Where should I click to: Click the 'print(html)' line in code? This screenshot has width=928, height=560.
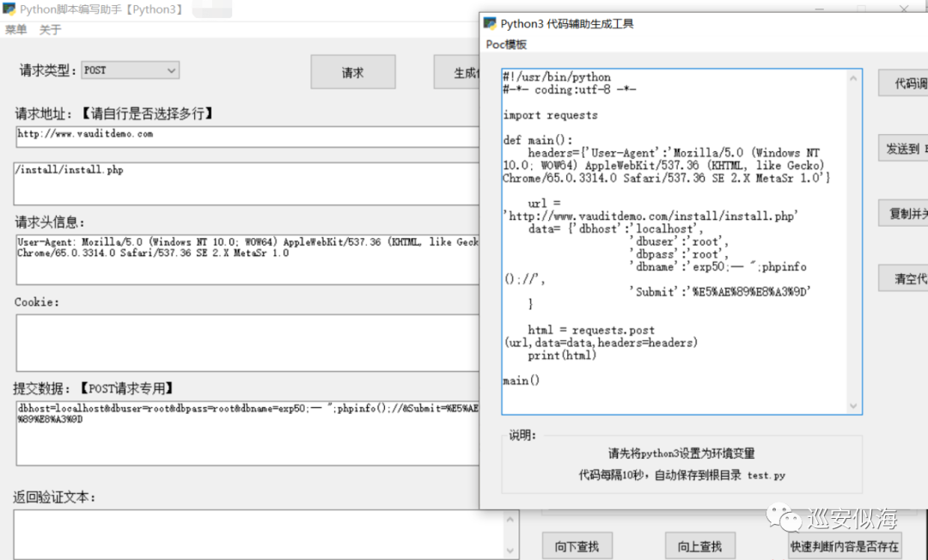pyautogui.click(x=562, y=356)
